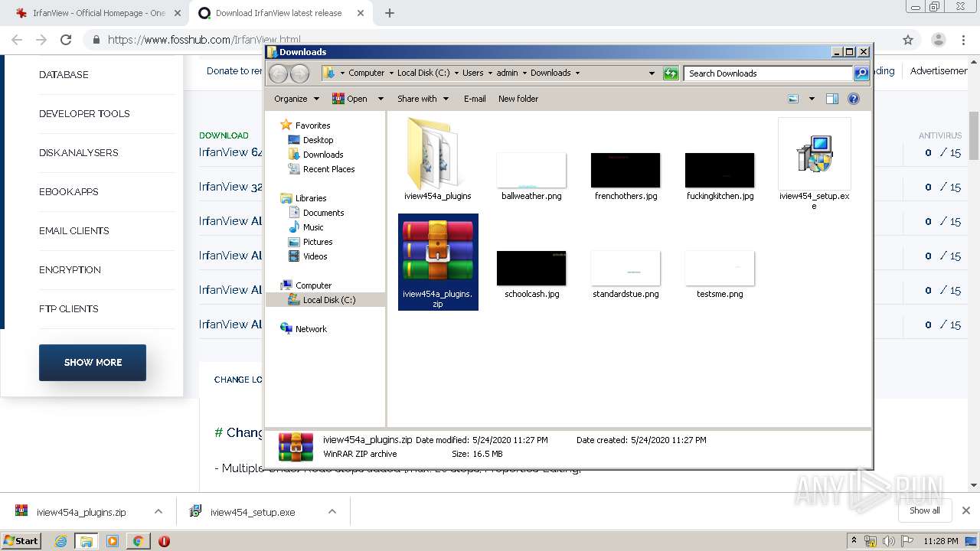This screenshot has height=551, width=980.
Task: Select iview454_setup.exe installer icon
Action: tap(814, 154)
